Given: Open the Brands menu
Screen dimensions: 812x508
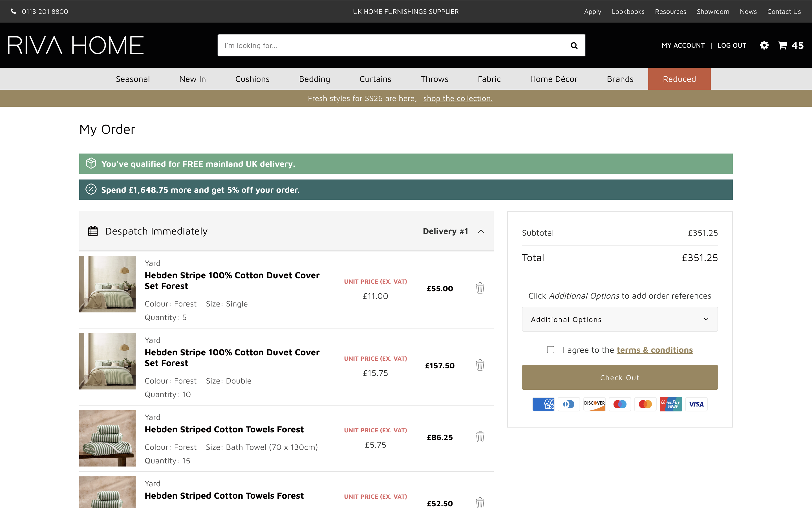Looking at the screenshot, I should [x=620, y=79].
